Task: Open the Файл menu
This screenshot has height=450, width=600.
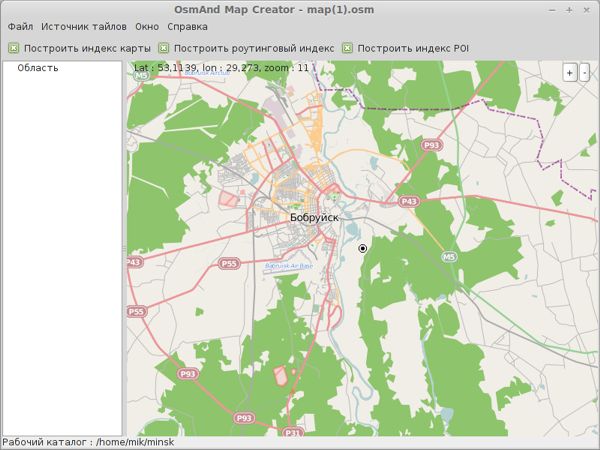Action: tap(20, 27)
